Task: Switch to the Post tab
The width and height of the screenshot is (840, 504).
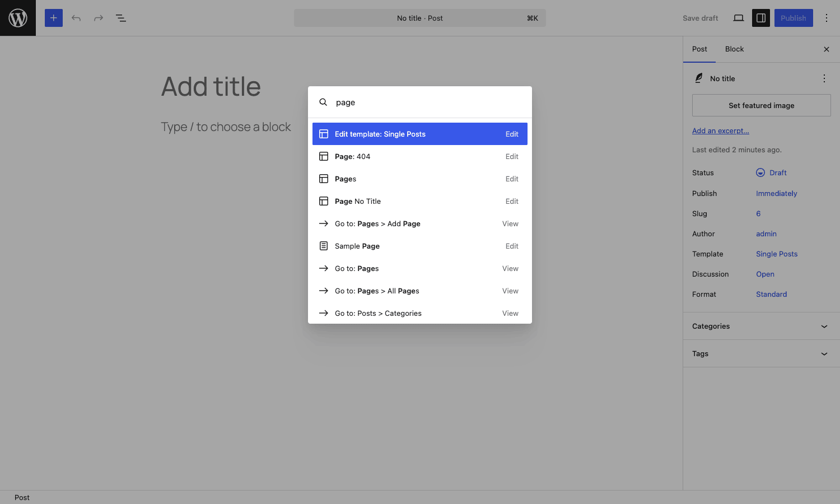Action: tap(699, 49)
